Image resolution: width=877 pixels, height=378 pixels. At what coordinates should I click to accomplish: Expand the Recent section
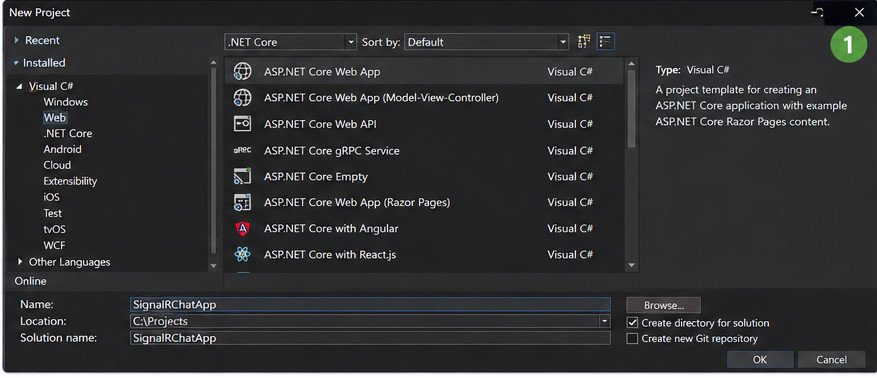click(x=16, y=40)
